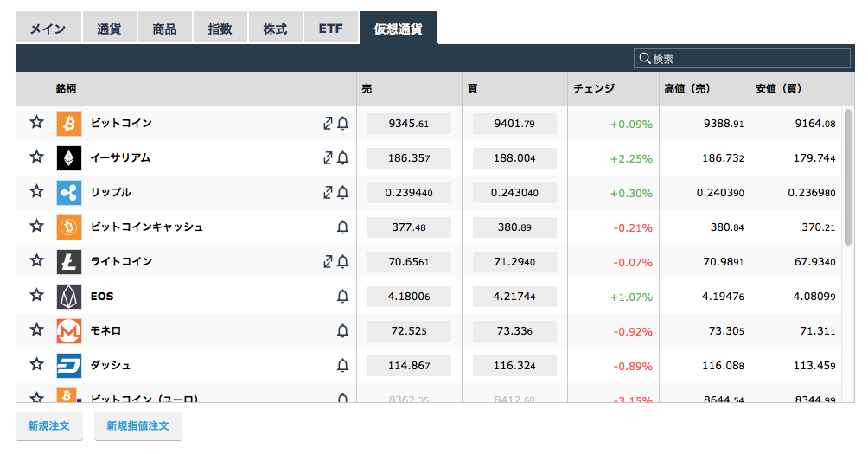Toggle the ライトコイン favorite star
This screenshot has height=454, width=868.
pyautogui.click(x=37, y=260)
